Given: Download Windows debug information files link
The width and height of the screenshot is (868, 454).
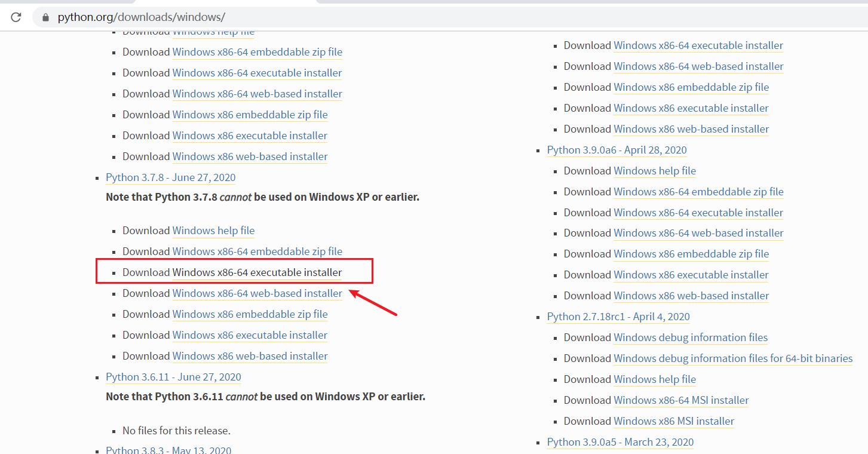Looking at the screenshot, I should coord(691,338).
